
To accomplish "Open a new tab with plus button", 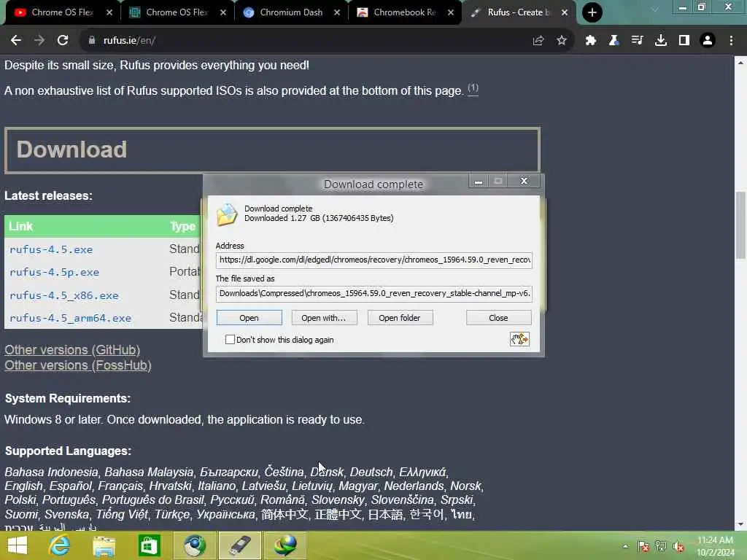I will tap(592, 12).
